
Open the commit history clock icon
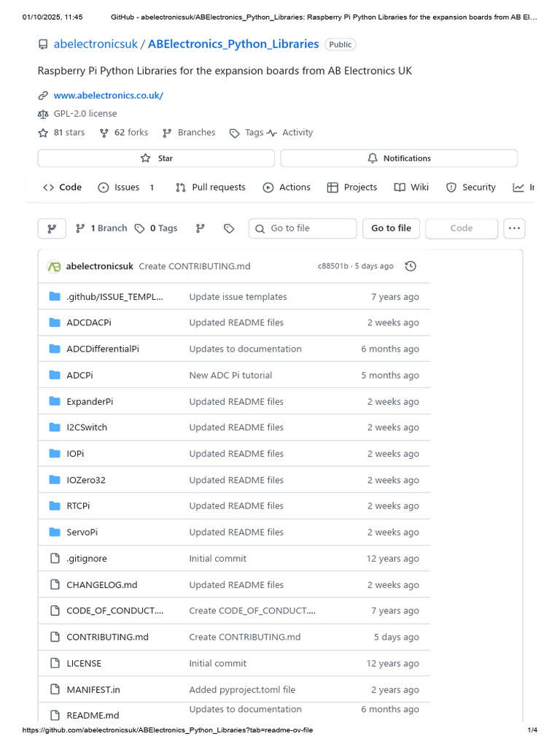tap(411, 266)
